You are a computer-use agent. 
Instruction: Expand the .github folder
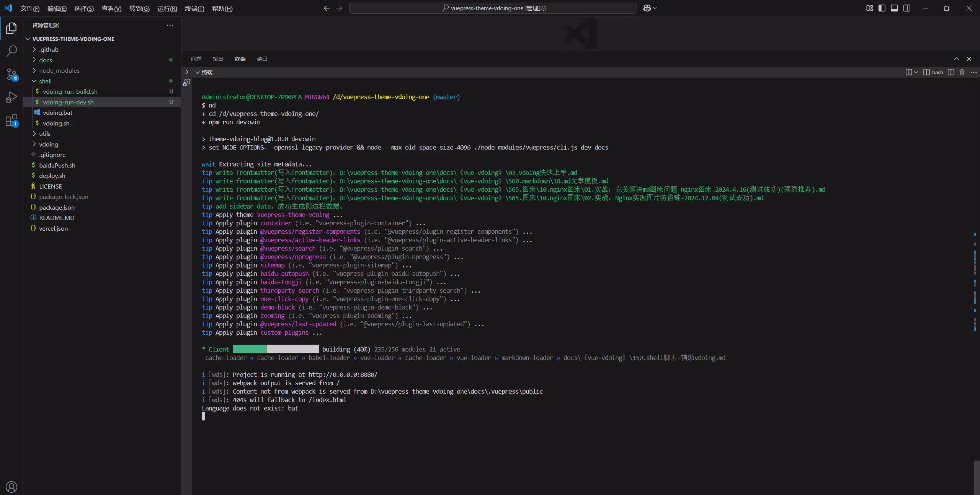point(102,49)
